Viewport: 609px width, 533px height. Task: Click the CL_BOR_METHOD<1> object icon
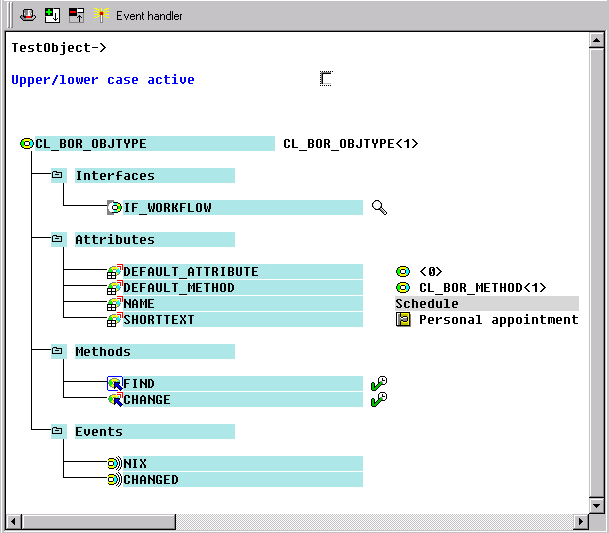(403, 288)
